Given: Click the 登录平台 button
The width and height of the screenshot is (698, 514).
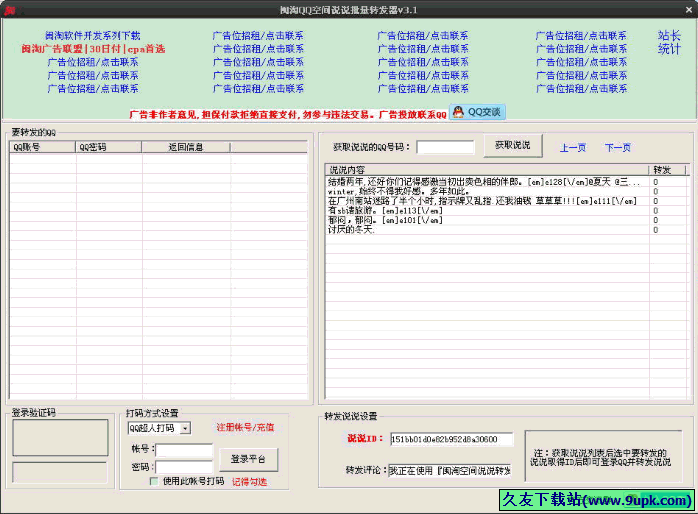Looking at the screenshot, I should click(248, 459).
